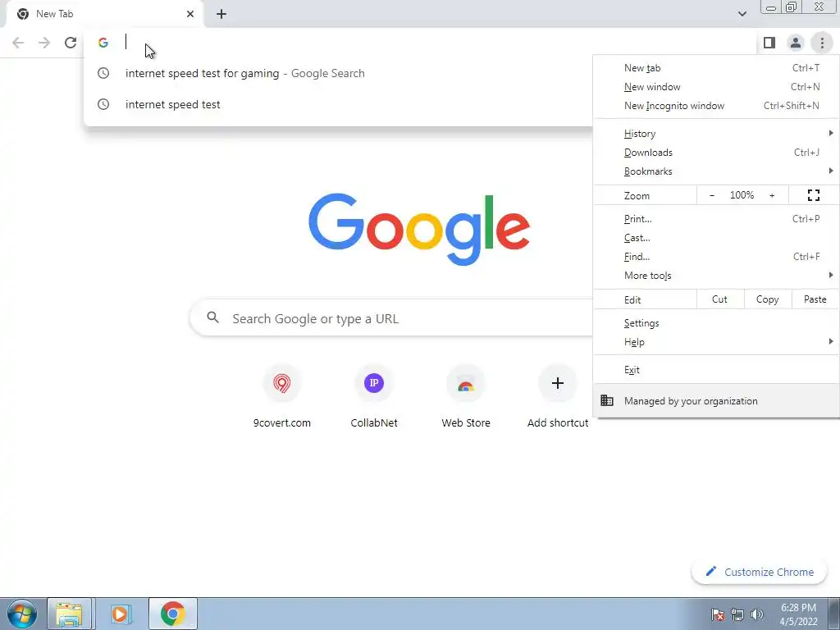Click Copy in the Edit row
840x630 pixels.
pyautogui.click(x=767, y=299)
